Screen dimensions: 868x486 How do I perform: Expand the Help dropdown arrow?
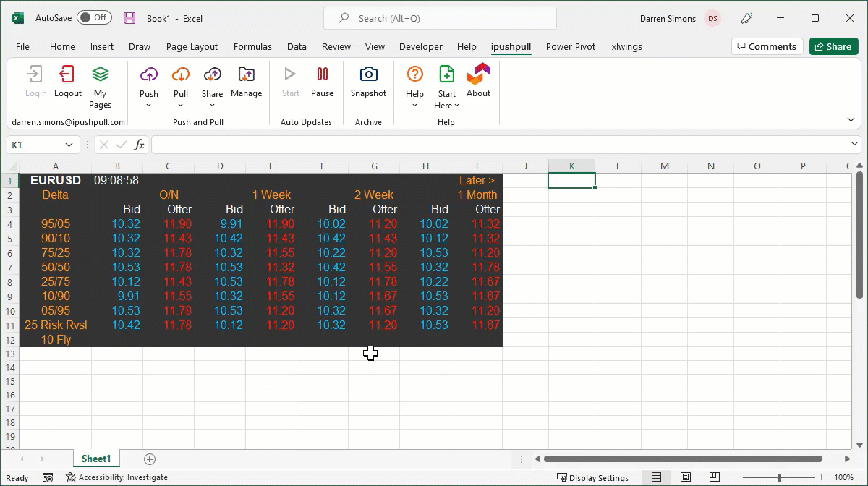[414, 106]
